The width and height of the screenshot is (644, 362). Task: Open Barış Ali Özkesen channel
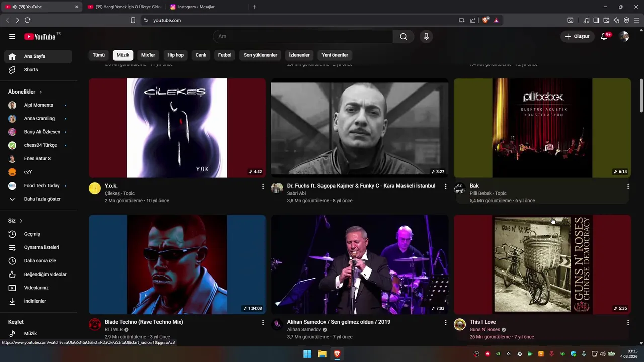click(x=38, y=132)
